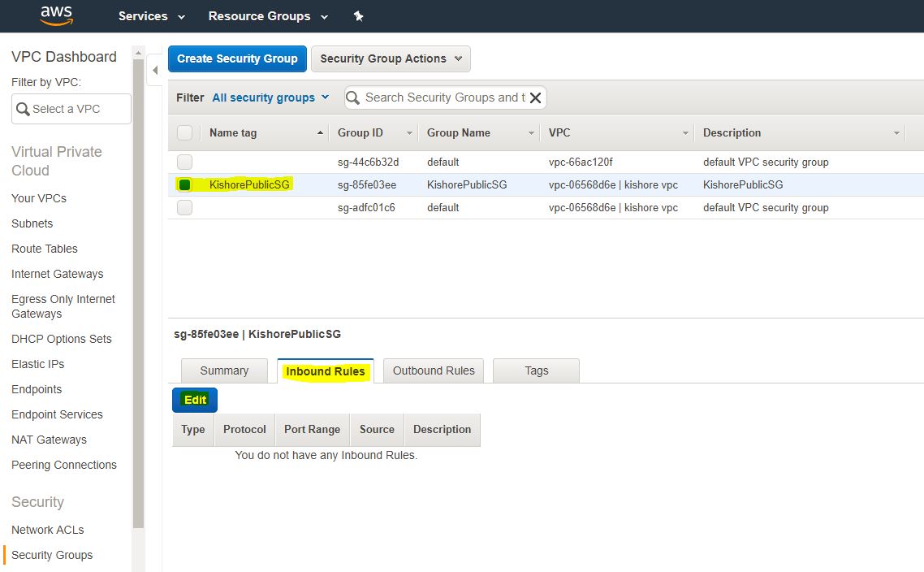Select checkbox for sg-44c6b32d default group
This screenshot has width=924, height=572.
pos(184,162)
